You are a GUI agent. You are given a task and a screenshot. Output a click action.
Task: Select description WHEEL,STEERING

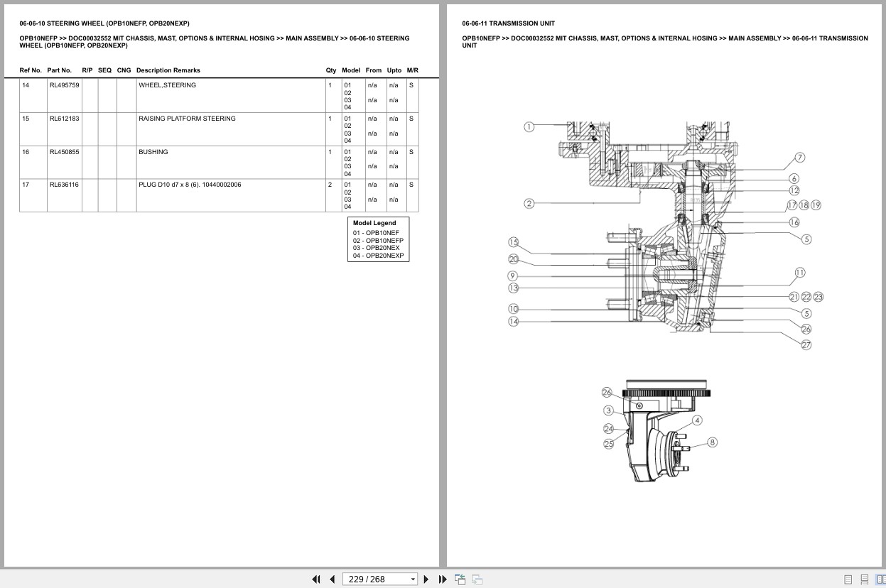click(167, 85)
